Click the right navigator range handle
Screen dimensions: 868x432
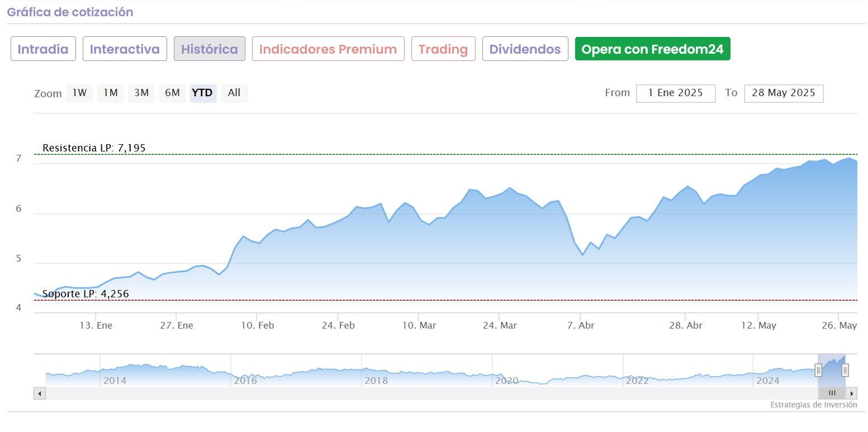(845, 370)
